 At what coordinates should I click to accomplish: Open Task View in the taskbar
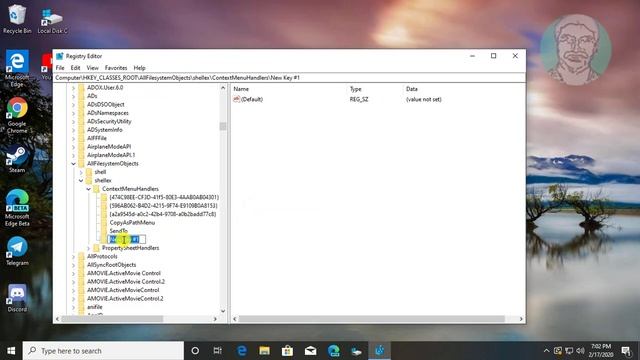218,351
